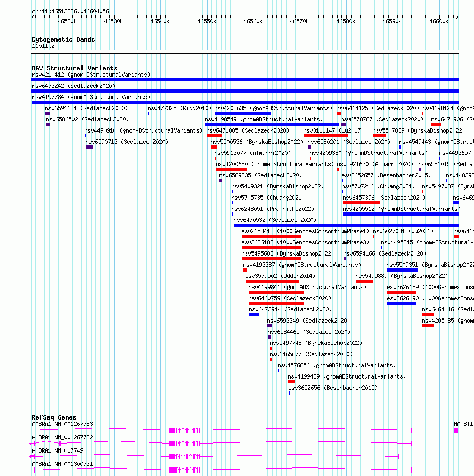Image resolution: width=474 pixels, height=476 pixels.
Task: Click the RefSeq Genes track title
Action: click(x=54, y=418)
